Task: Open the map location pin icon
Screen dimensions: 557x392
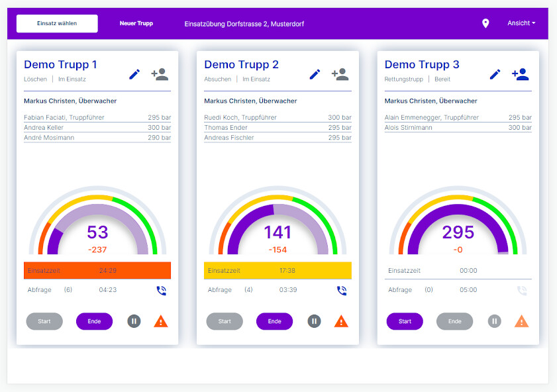Action: click(x=485, y=24)
